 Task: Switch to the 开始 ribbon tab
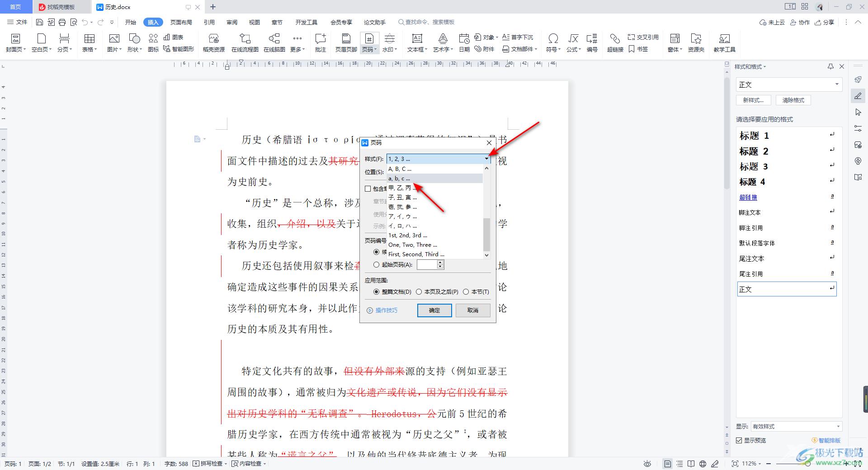131,22
